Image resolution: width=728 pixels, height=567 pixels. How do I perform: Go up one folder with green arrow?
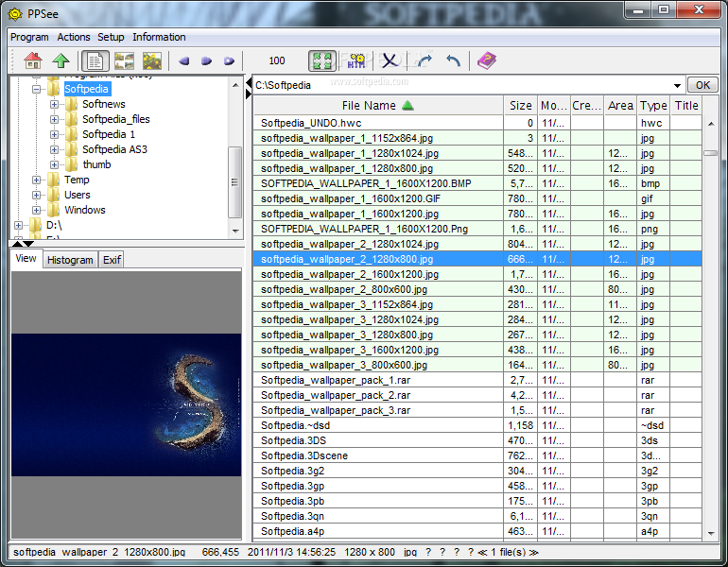coord(61,60)
